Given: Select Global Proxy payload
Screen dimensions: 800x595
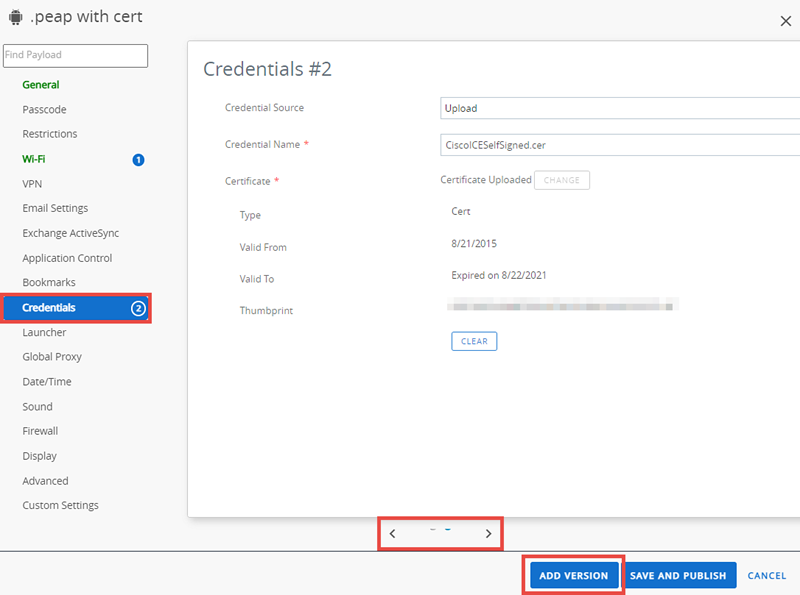Looking at the screenshot, I should (x=52, y=357).
